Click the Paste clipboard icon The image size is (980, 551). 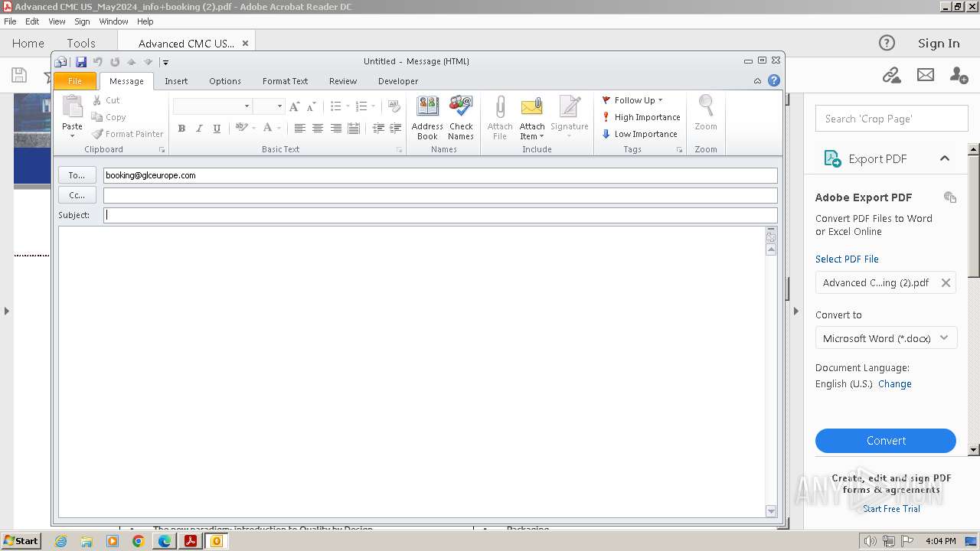[72, 106]
